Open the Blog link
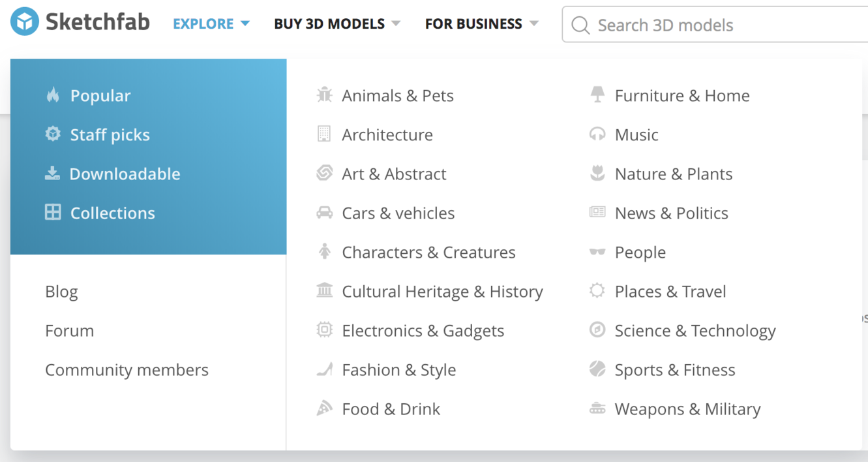The width and height of the screenshot is (868, 462). (61, 292)
